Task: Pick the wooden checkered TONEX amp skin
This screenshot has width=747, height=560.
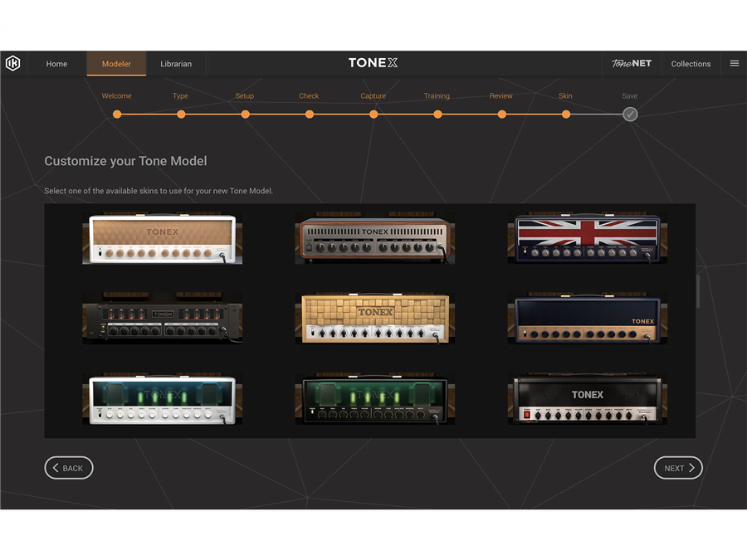Action: click(375, 317)
